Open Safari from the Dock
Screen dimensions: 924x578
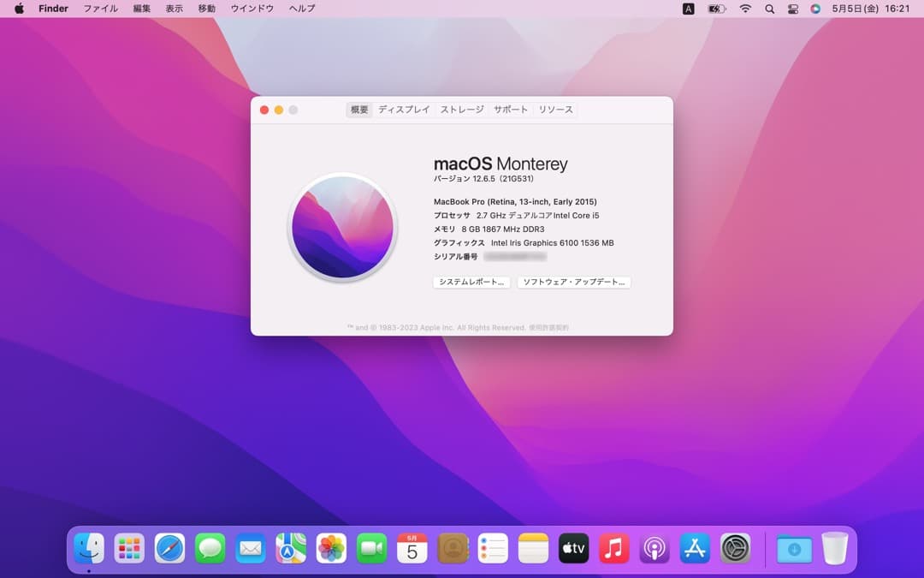click(170, 548)
